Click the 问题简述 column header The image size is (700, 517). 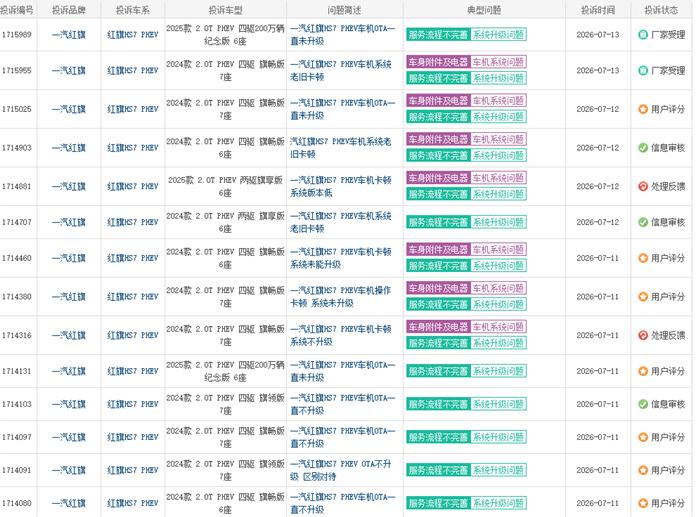344,10
